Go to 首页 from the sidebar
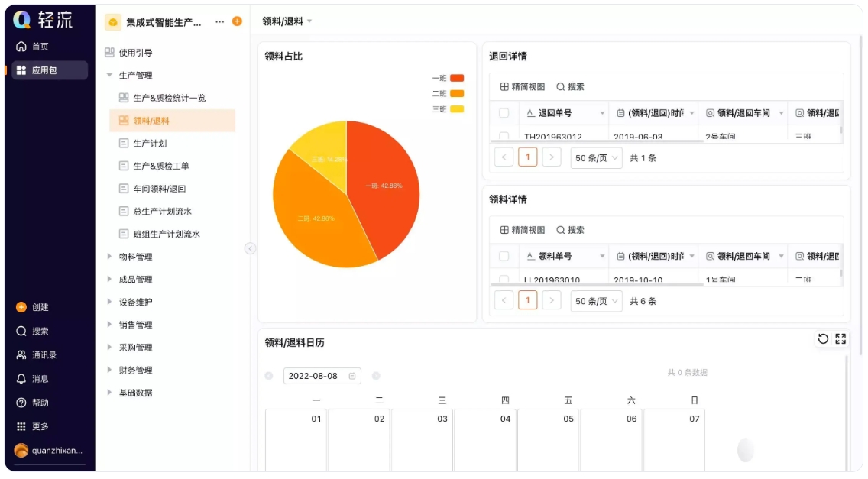Image resolution: width=868 pixels, height=479 pixels. tap(34, 46)
